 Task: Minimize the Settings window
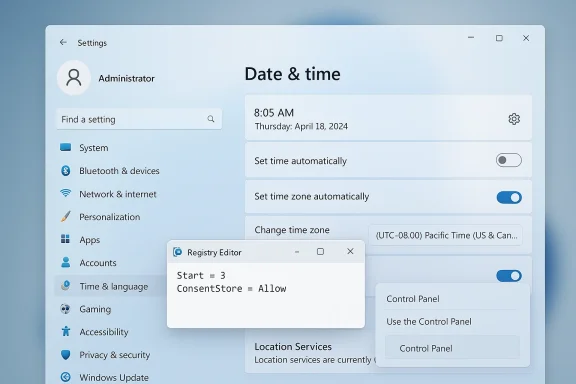click(471, 37)
